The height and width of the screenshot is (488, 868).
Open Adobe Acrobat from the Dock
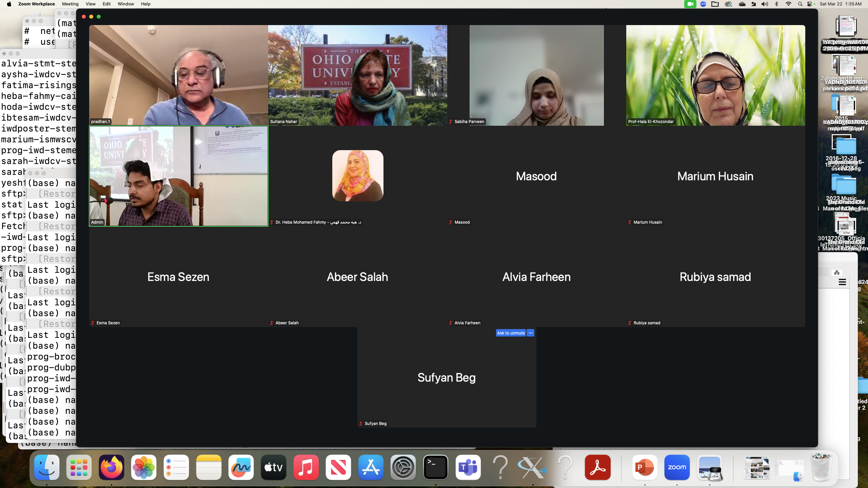[x=597, y=467]
